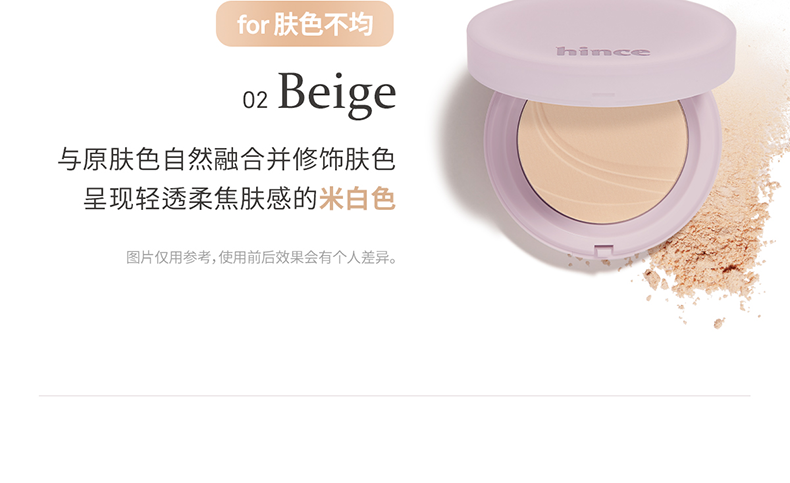This screenshot has height=483, width=790.
Task: Click the compact hinge notch under lid
Action: pos(603,95)
